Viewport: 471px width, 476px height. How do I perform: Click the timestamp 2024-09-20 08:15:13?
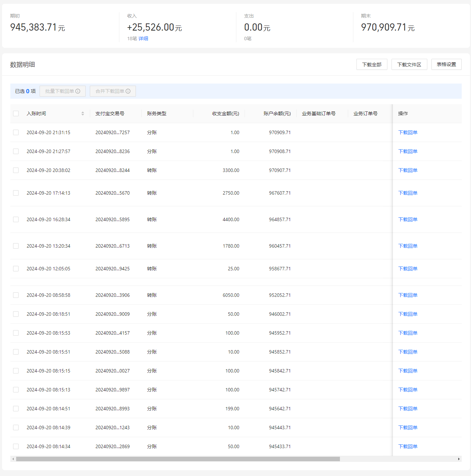(x=49, y=390)
